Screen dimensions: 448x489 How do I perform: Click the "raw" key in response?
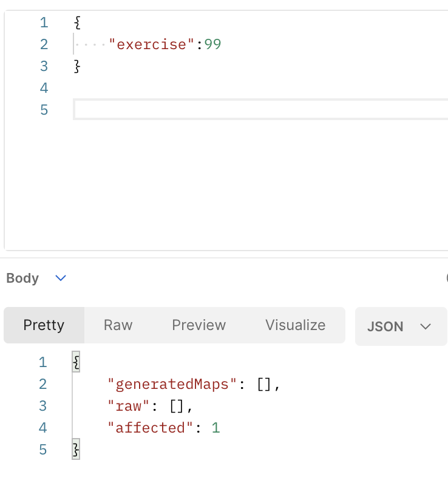pyautogui.click(x=128, y=406)
